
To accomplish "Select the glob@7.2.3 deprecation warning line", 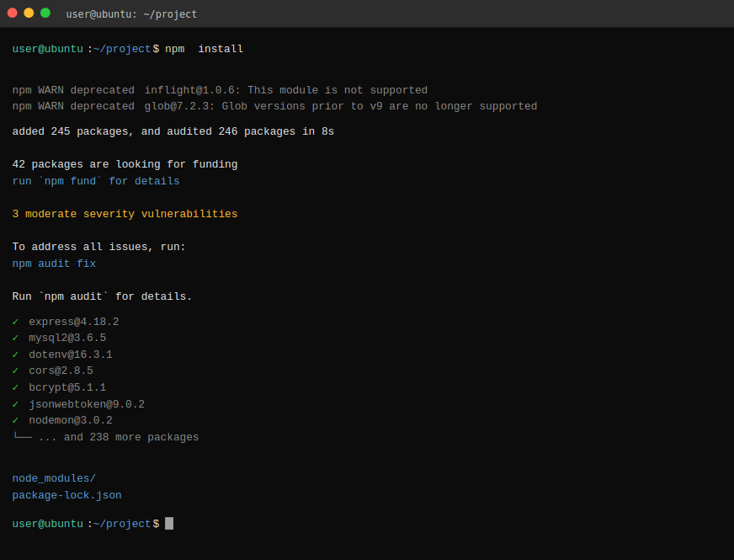I will (274, 106).
